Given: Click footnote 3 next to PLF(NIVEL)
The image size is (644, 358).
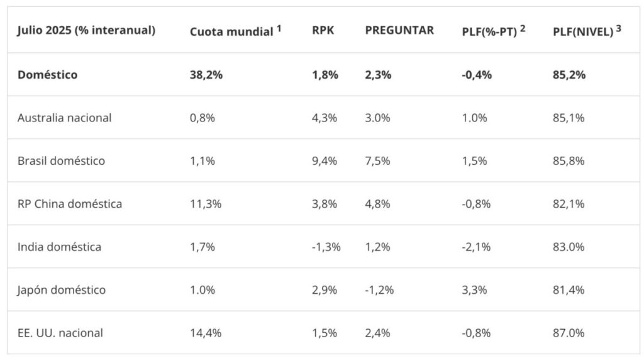Looking at the screenshot, I should (619, 28).
